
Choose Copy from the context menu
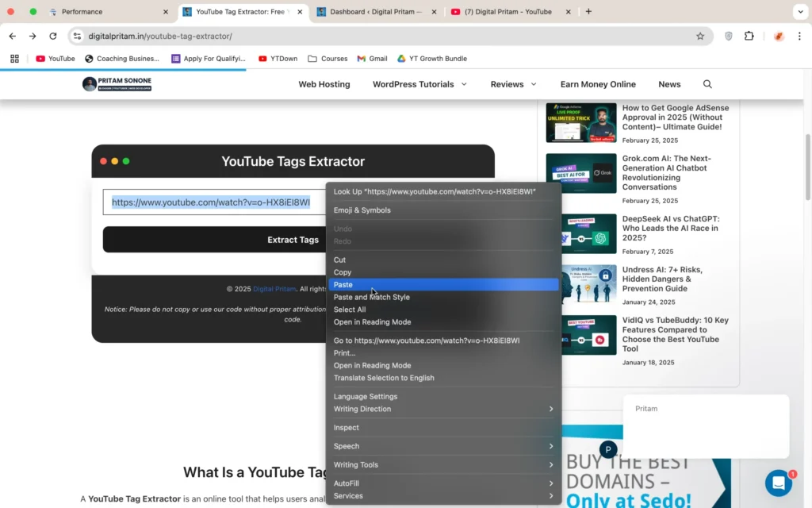(x=443, y=272)
